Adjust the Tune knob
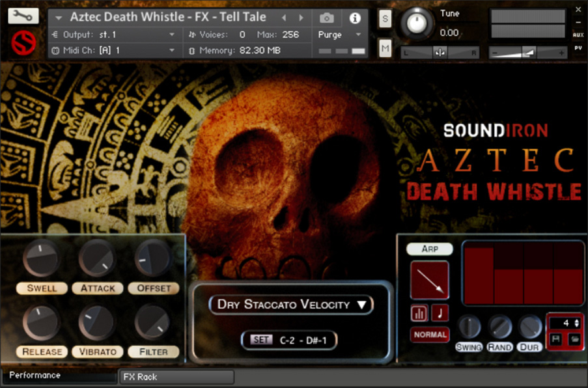The image size is (588, 388). (416, 23)
